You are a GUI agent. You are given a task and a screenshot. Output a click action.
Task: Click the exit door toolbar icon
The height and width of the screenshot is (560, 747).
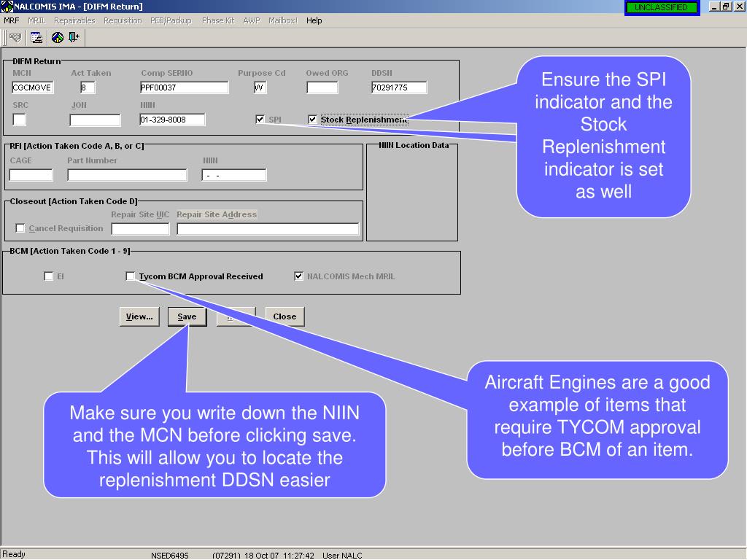[x=74, y=37]
